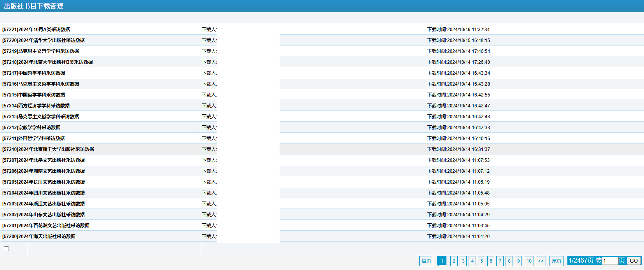
Task: Jump to the last page (尾页)
Action: coord(556,261)
